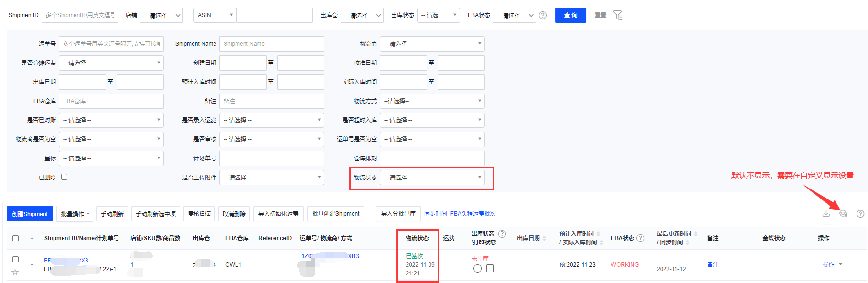Open the 物流商 dropdown
Viewport: 868px width, 283px height.
click(x=432, y=44)
